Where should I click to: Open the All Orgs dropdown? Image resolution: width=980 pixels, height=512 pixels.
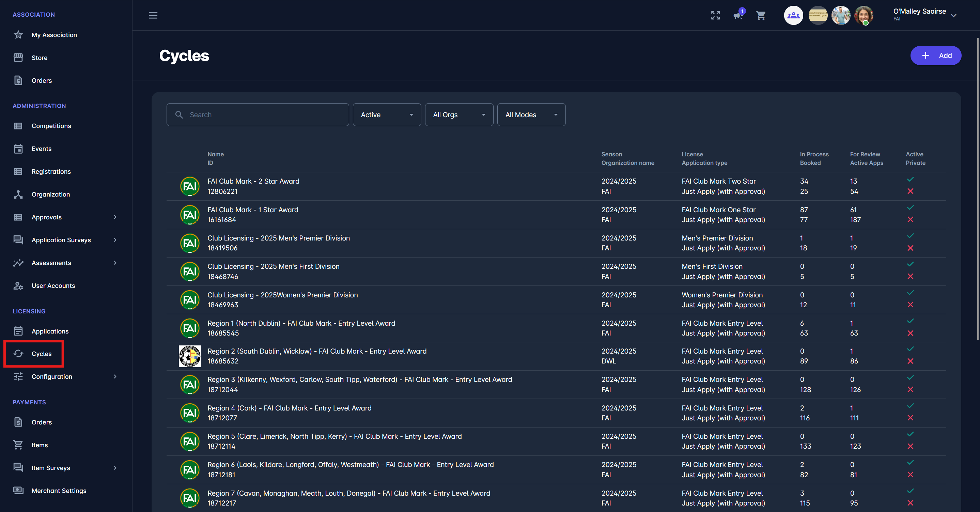pyautogui.click(x=459, y=114)
